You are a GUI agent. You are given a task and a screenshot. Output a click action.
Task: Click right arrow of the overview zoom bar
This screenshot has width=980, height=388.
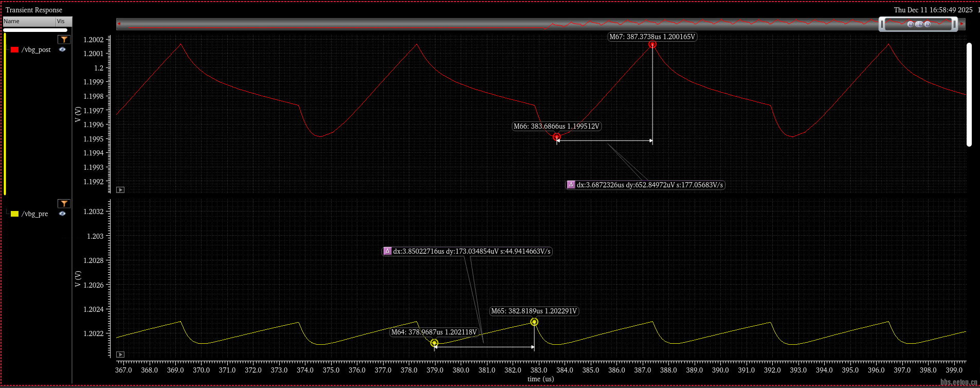pos(962,24)
